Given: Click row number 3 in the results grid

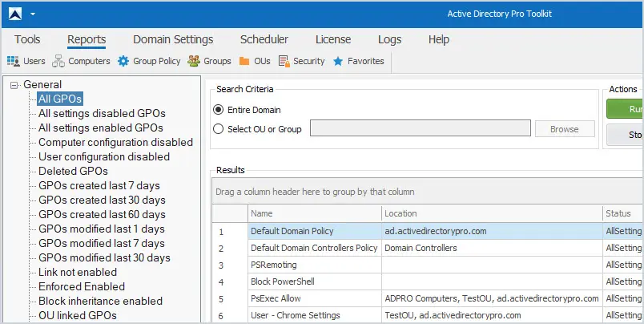Looking at the screenshot, I should point(221,265).
